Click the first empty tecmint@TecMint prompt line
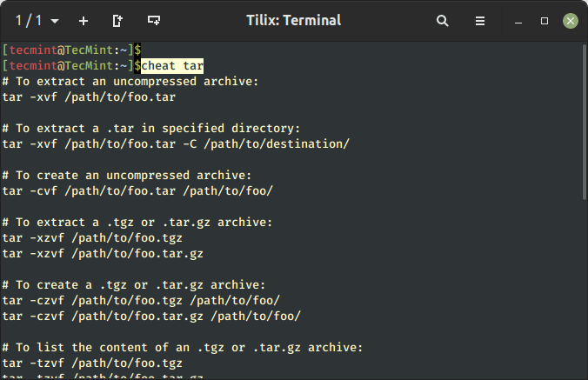 71,50
